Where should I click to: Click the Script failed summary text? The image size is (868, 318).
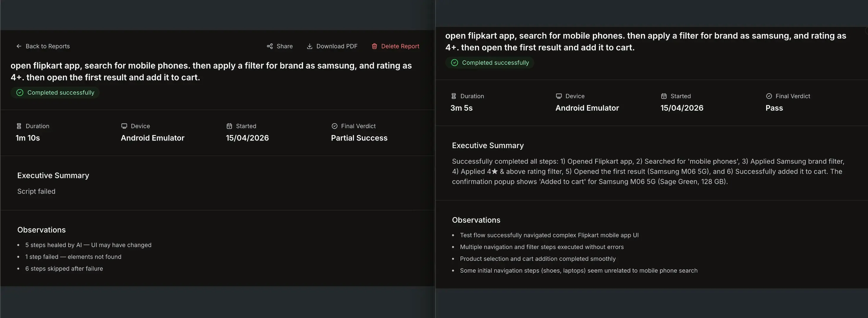[36, 191]
